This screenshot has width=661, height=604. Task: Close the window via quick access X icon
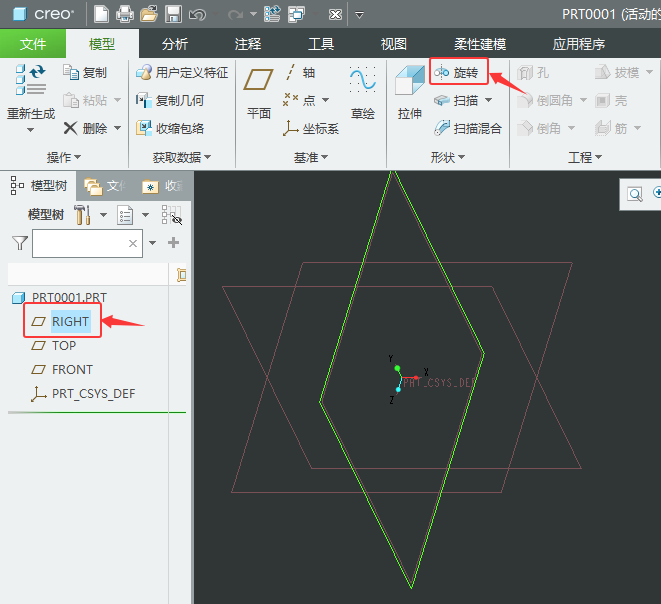(335, 15)
